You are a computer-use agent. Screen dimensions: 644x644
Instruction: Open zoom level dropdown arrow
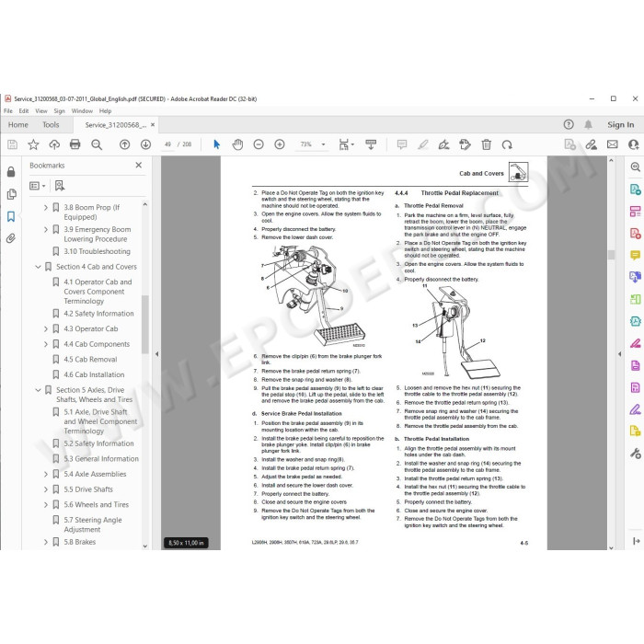coord(323,144)
